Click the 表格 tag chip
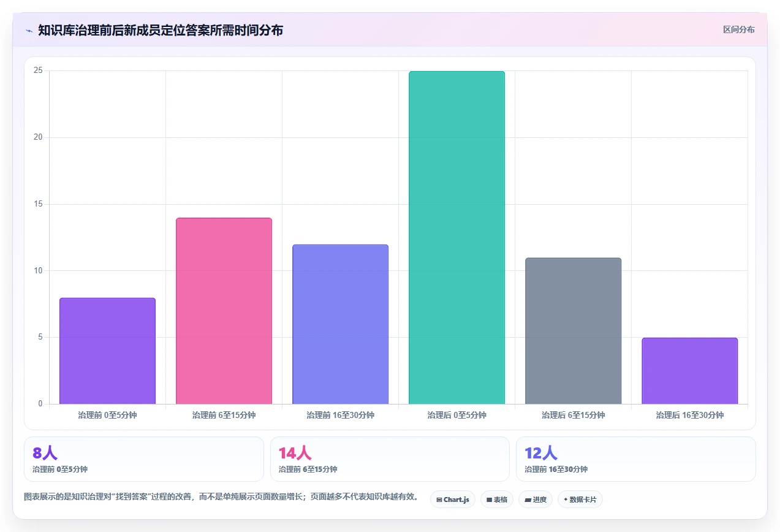 496,500
